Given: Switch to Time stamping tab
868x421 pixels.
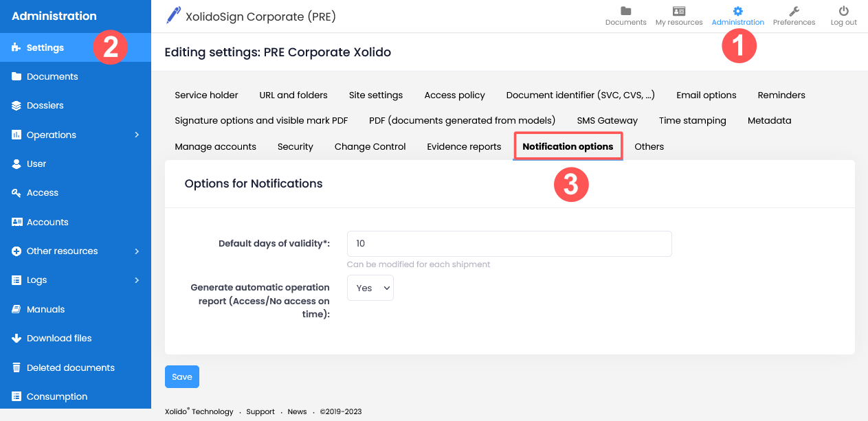Looking at the screenshot, I should [x=692, y=120].
